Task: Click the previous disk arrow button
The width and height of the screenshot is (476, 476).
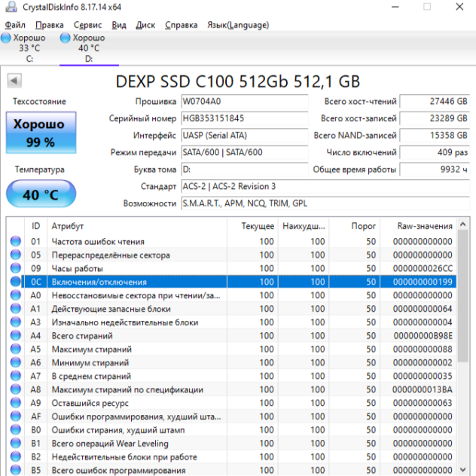Action: click(14, 81)
